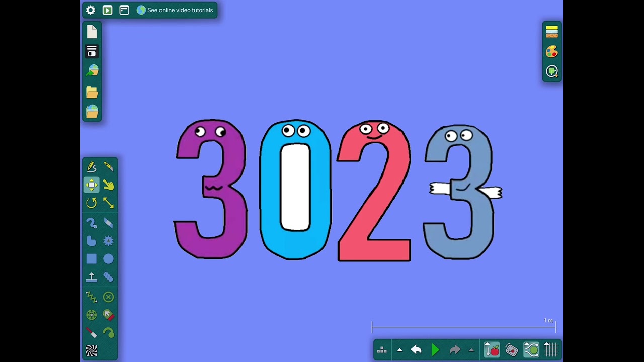Select the Knife tool
The image size is (644, 362).
tap(108, 167)
